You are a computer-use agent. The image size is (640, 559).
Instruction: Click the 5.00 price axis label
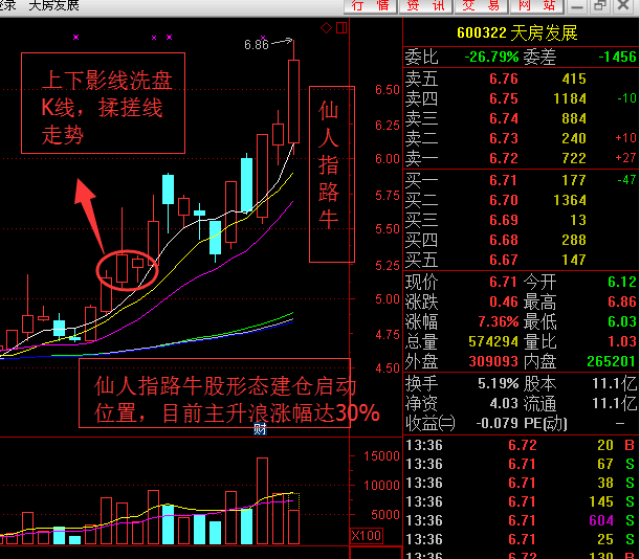pos(387,299)
